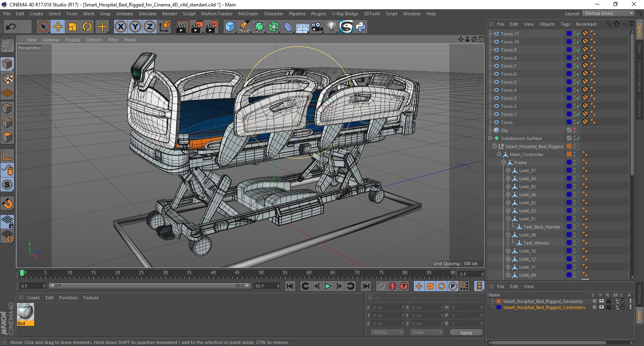Click Render View clapperboard icon

pos(182,27)
